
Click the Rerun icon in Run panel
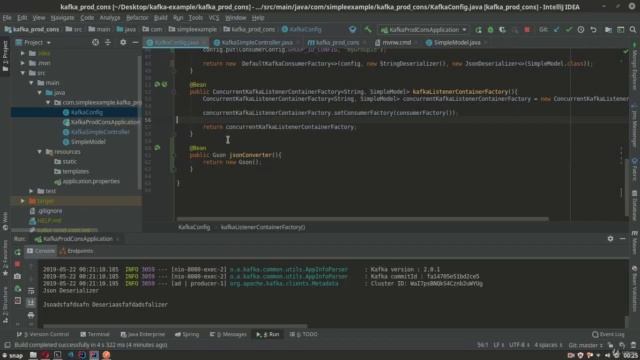[17, 252]
